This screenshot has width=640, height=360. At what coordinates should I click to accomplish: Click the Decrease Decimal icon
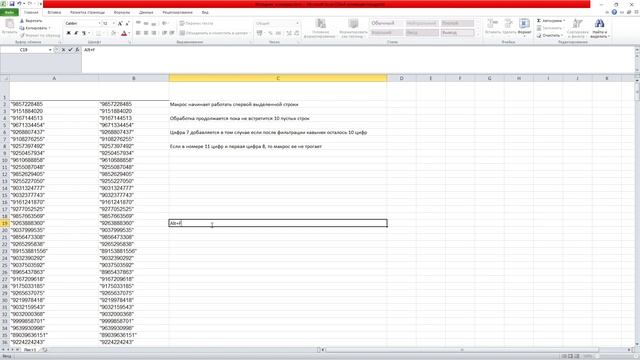[296, 33]
